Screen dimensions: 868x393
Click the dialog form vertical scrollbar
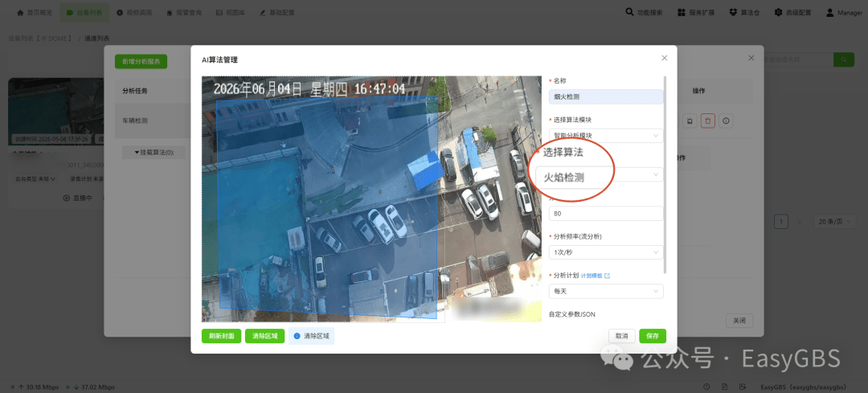(x=665, y=174)
